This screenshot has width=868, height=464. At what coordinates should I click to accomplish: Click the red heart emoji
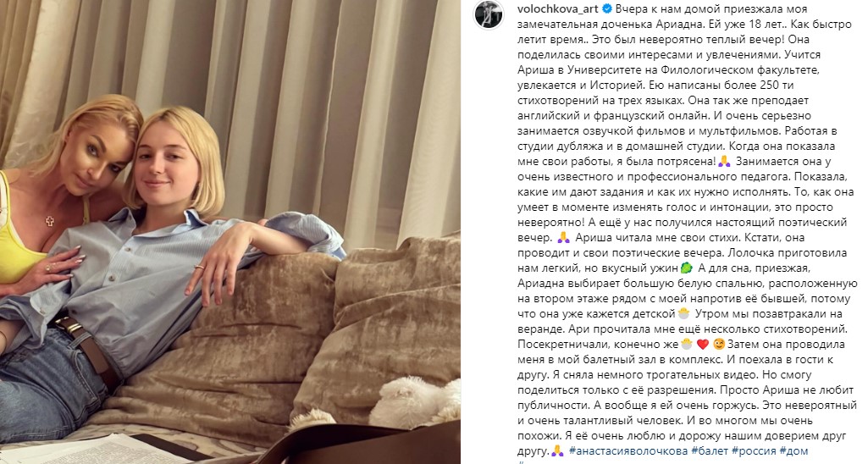703,344
